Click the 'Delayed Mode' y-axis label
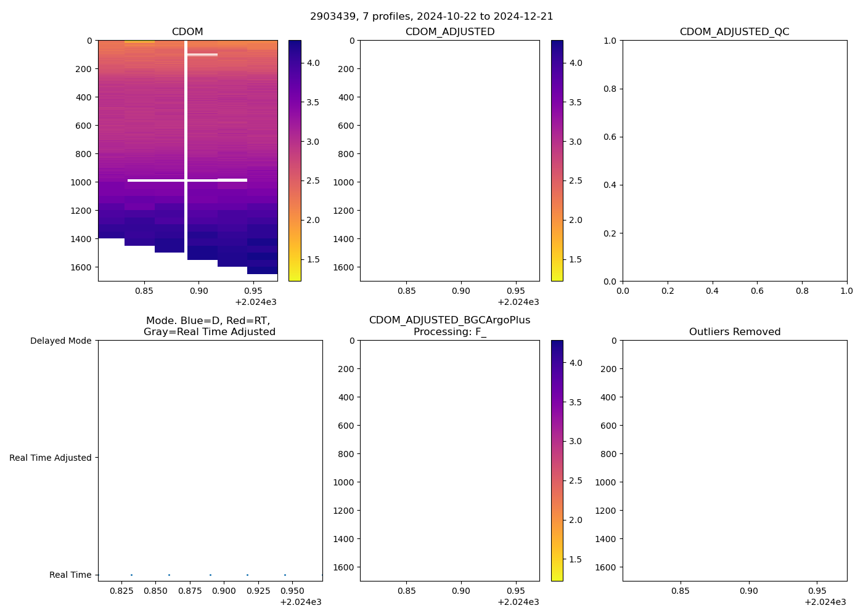 tap(60, 341)
